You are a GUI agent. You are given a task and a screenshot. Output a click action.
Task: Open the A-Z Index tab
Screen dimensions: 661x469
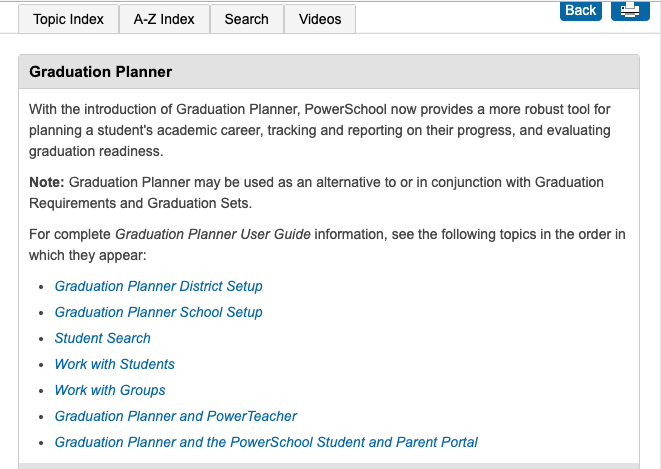[x=164, y=19]
